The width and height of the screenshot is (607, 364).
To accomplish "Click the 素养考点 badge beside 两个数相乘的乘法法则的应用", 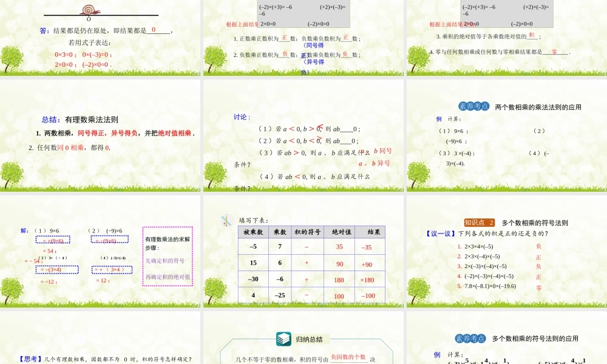I will 474,106.
